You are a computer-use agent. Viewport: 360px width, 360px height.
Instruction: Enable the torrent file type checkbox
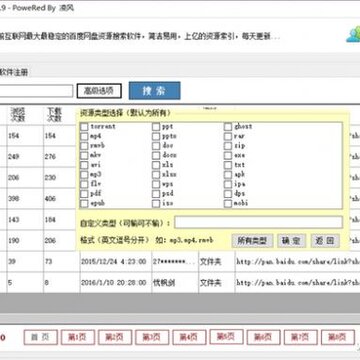click(84, 127)
